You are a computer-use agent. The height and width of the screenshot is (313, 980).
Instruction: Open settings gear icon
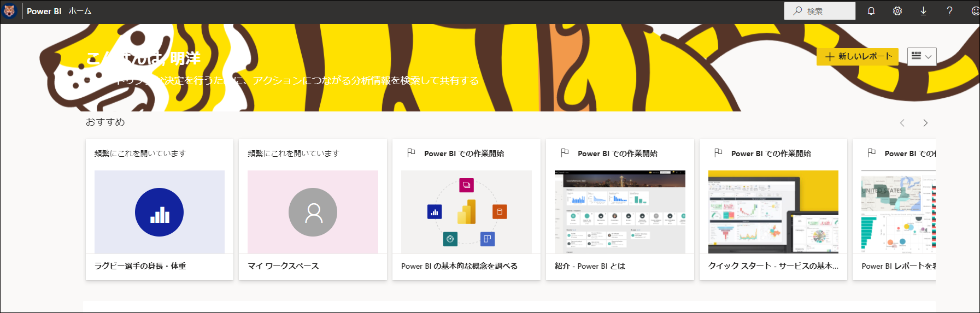point(897,11)
